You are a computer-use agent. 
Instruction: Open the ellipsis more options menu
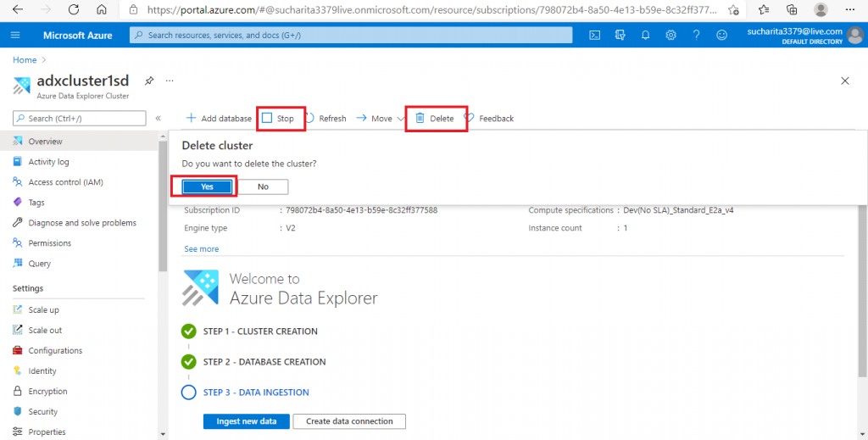click(170, 81)
